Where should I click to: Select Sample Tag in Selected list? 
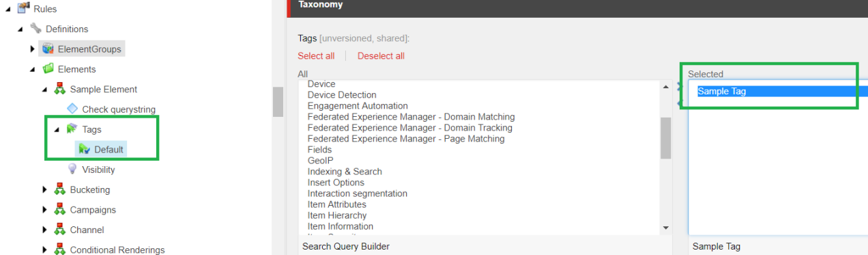click(722, 91)
